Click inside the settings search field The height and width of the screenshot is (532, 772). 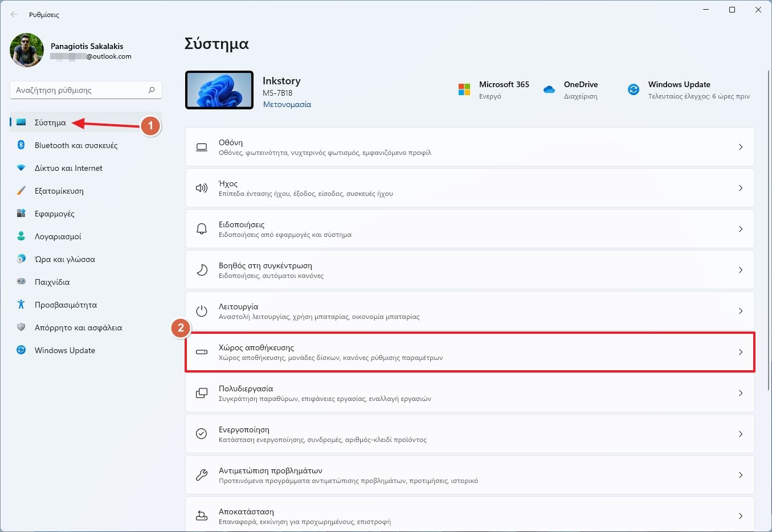click(80, 89)
